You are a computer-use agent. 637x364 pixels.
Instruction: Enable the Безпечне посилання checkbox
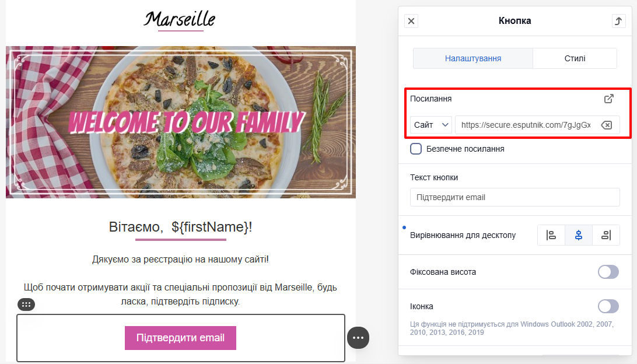pos(415,149)
